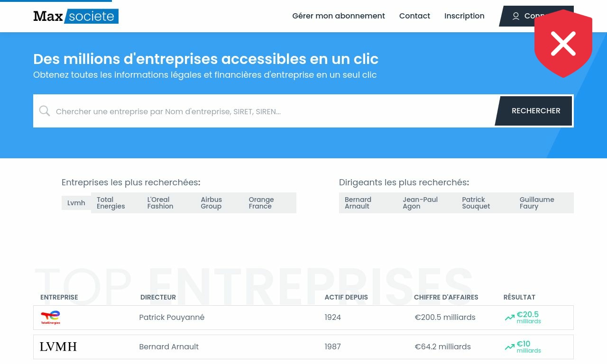
Task: Click the €10 milliards result value
Action: point(529,347)
